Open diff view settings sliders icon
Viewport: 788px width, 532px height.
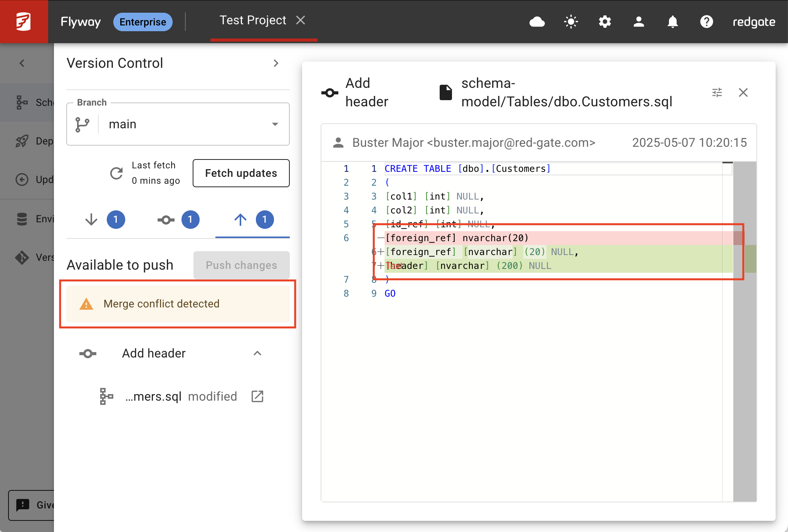click(x=717, y=92)
